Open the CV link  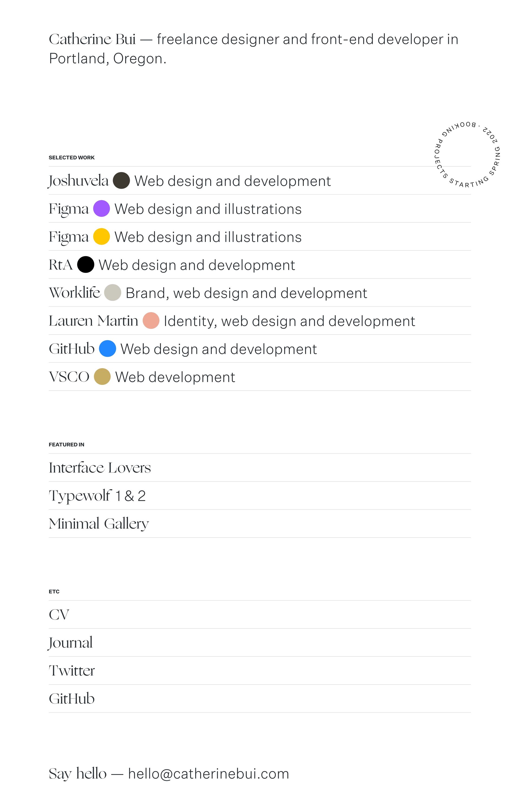(59, 615)
